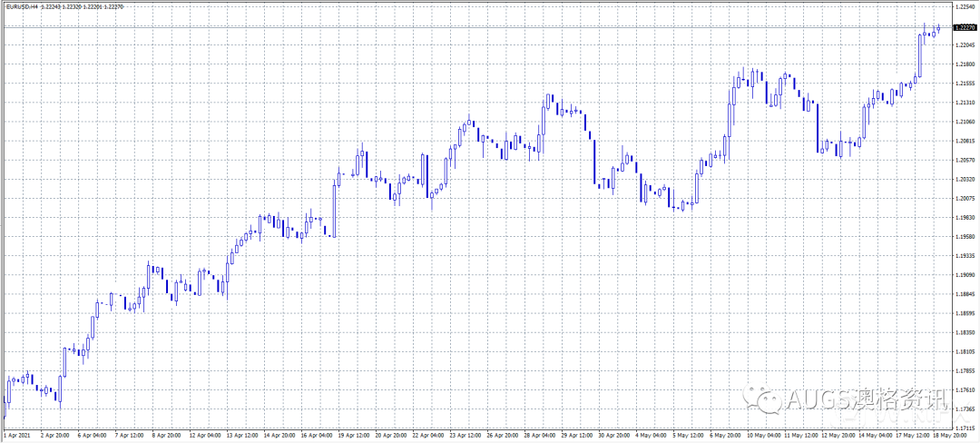
Task: Click the 26 Apr 20:00 time label
Action: tap(503, 434)
